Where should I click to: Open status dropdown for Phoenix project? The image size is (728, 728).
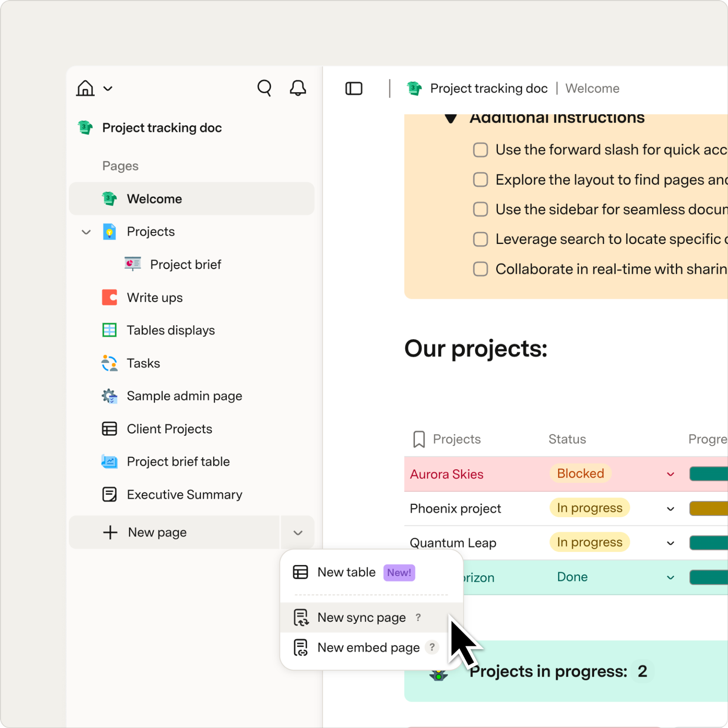(x=670, y=509)
